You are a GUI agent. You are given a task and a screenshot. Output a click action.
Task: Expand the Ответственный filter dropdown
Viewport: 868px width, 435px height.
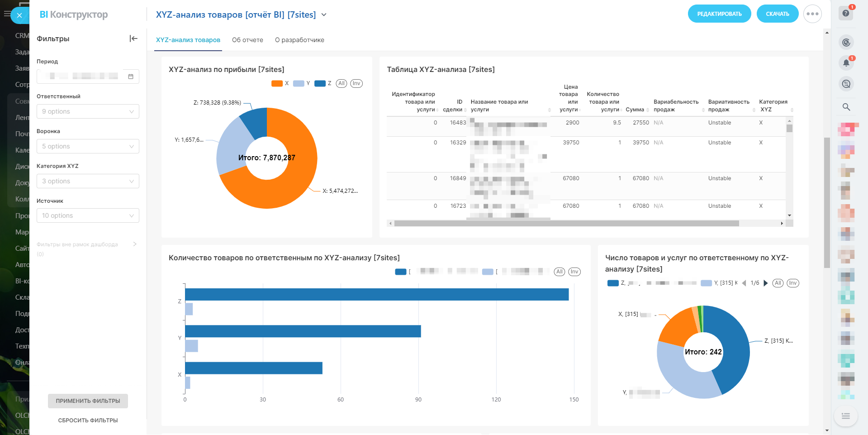pos(88,111)
